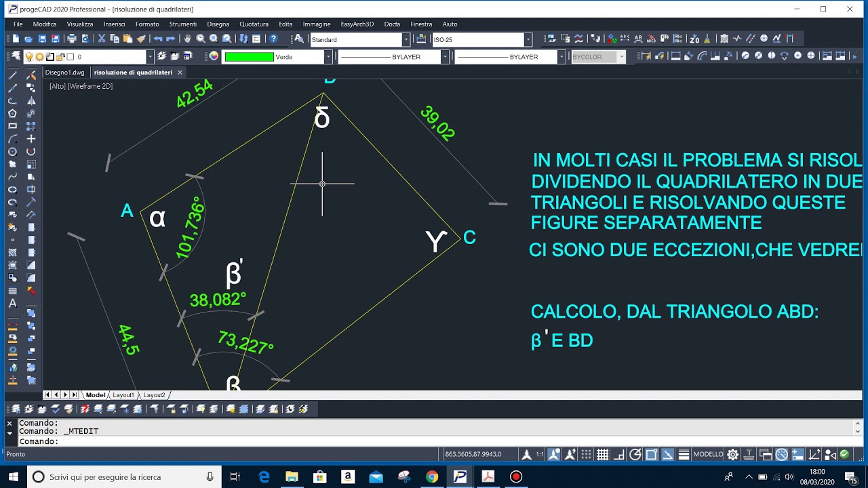Screen dimensions: 868x488
Task: Click the Redo arrow icon
Action: (171, 39)
